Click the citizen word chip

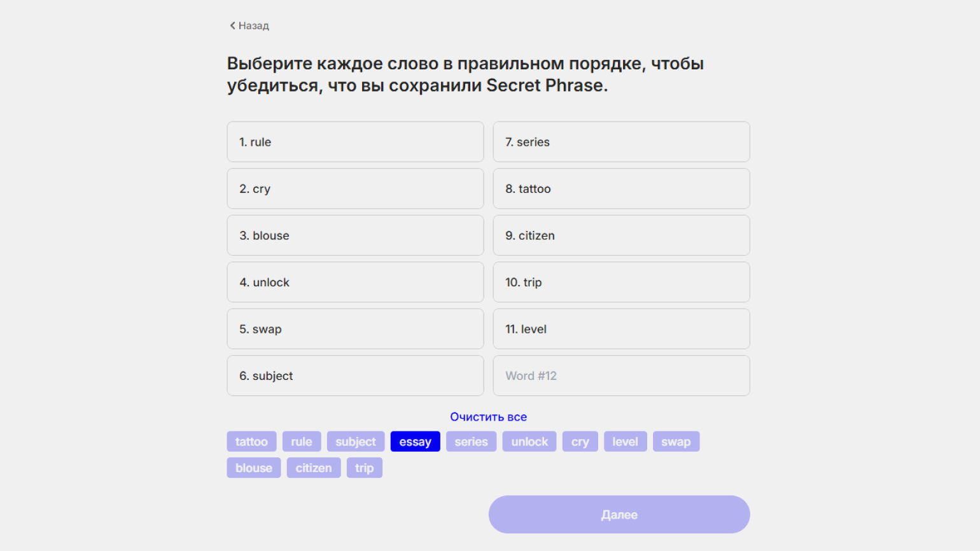tap(314, 468)
